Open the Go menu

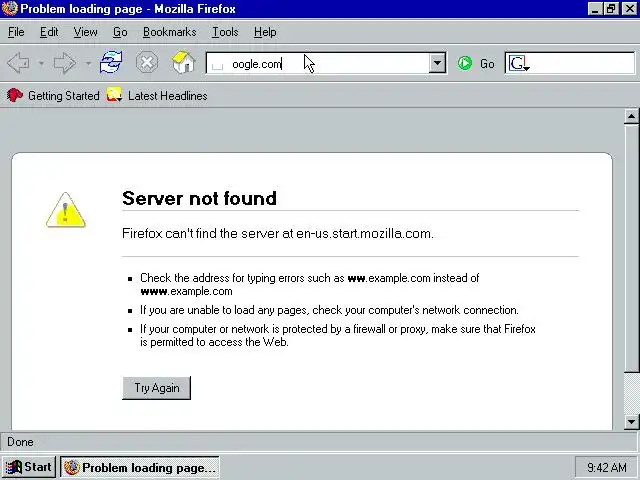[120, 32]
